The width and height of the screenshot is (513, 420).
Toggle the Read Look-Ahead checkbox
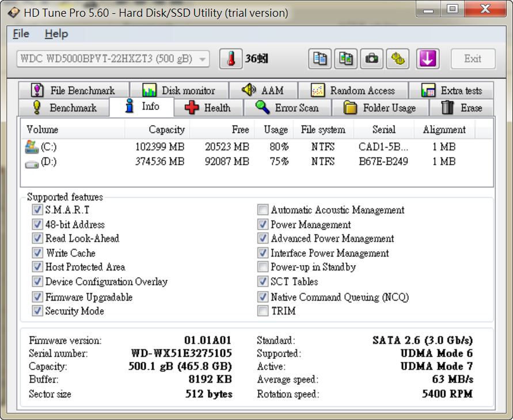(x=37, y=238)
